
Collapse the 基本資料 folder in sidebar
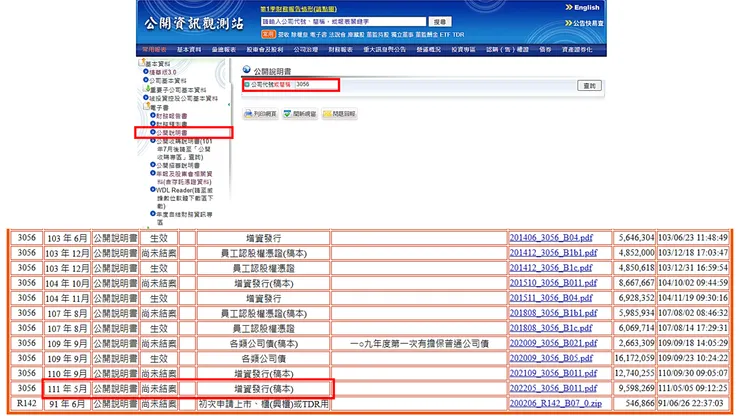[x=142, y=62]
